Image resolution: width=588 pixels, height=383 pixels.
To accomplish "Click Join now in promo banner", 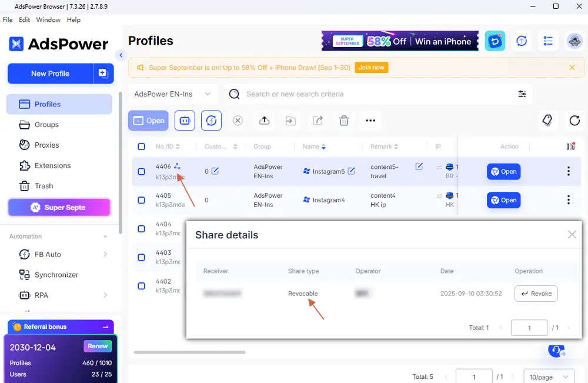I will click(371, 67).
